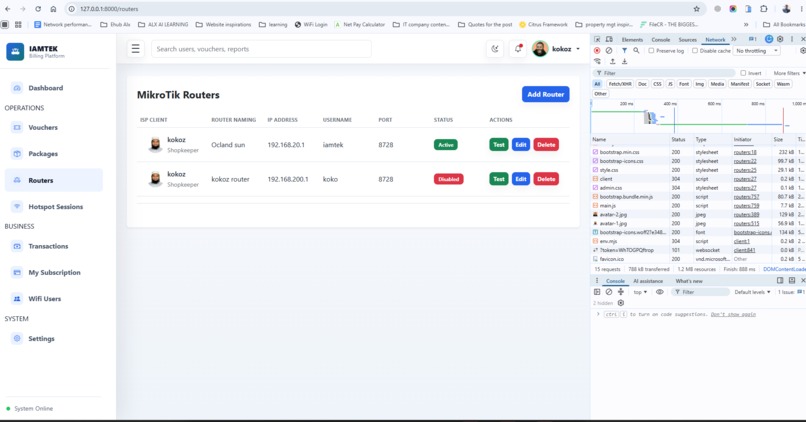Image resolution: width=806 pixels, height=422 pixels.
Task: Open the kokoz user account dropdown
Action: 556,49
